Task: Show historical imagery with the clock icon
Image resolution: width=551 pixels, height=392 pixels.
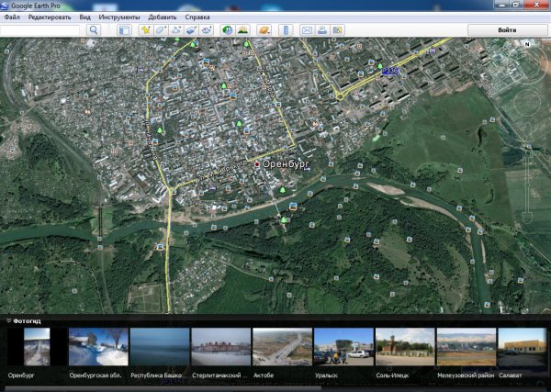Action: pyautogui.click(x=228, y=30)
